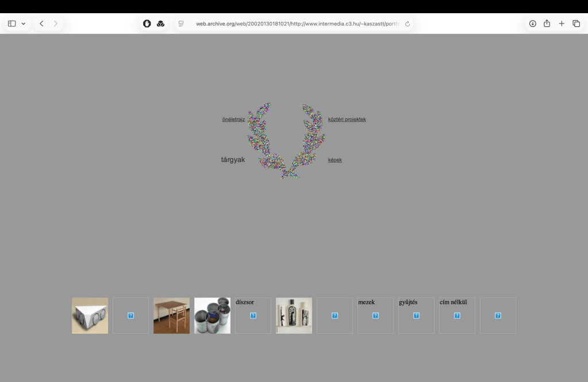Screen dimensions: 588x382
Task: Click the colorful laurel wreath image
Action: point(286,141)
